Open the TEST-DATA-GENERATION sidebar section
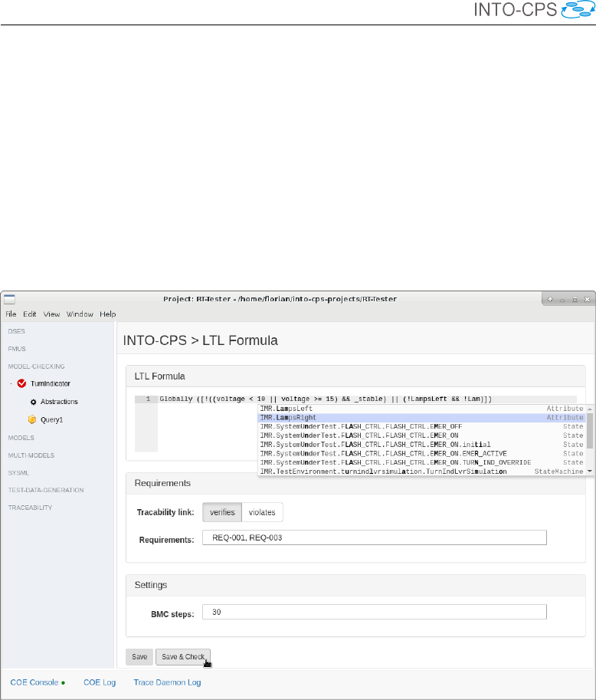Image resolution: width=596 pixels, height=700 pixels. [x=46, y=490]
